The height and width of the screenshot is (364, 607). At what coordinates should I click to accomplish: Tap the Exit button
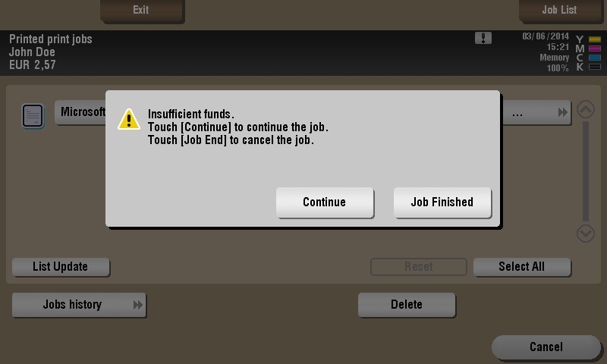point(142,10)
